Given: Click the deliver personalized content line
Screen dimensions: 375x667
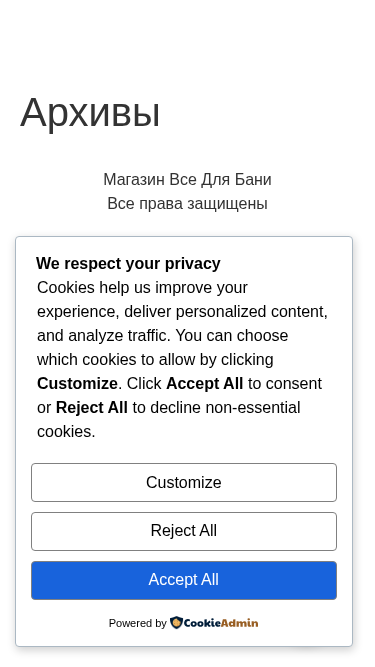Looking at the screenshot, I should pyautogui.click(x=182, y=311).
